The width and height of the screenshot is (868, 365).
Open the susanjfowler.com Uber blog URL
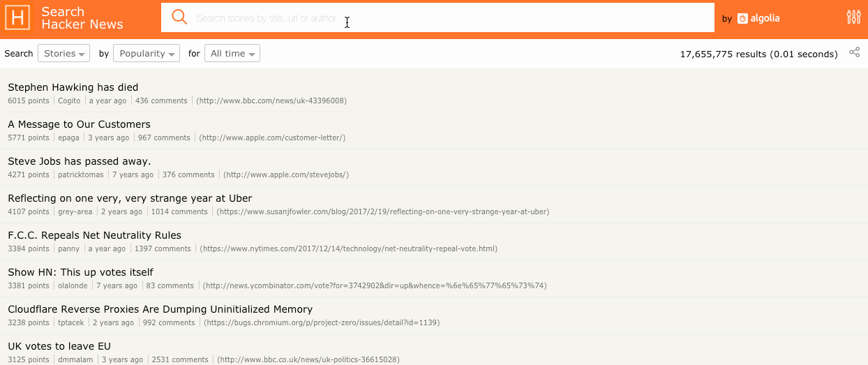click(382, 211)
